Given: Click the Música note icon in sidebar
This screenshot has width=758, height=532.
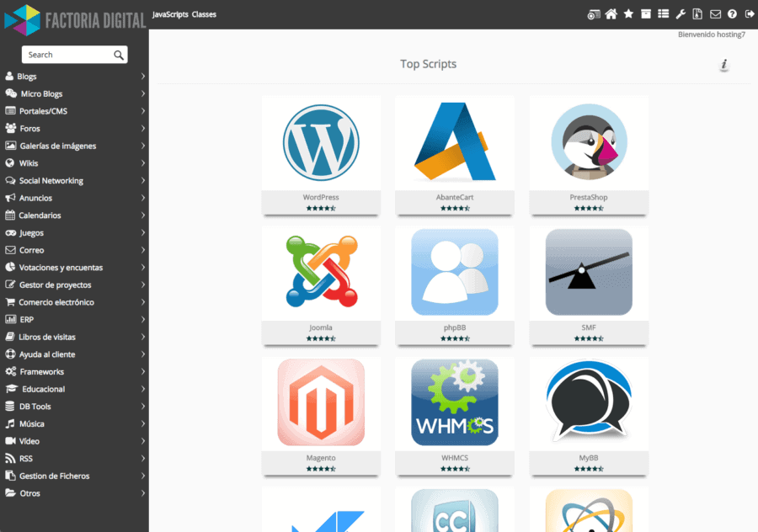Looking at the screenshot, I should (x=9, y=423).
